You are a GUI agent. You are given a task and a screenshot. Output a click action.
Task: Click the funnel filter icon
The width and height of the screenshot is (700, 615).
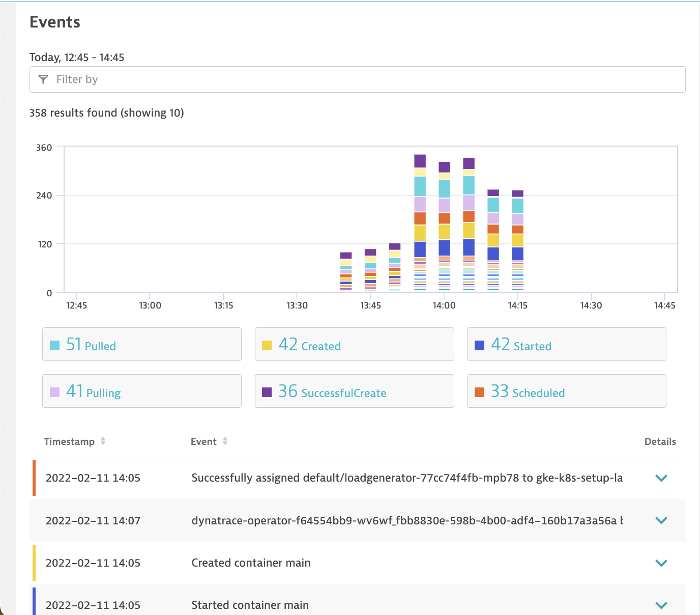tap(44, 79)
